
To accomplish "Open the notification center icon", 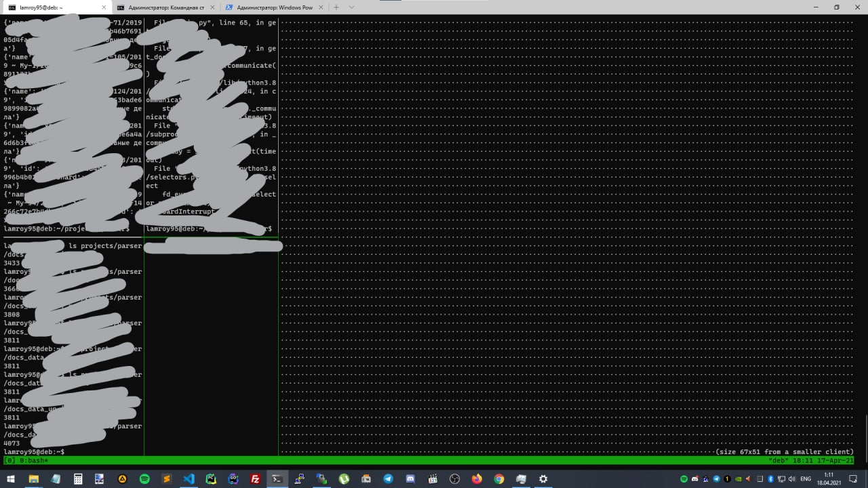I will [x=853, y=479].
